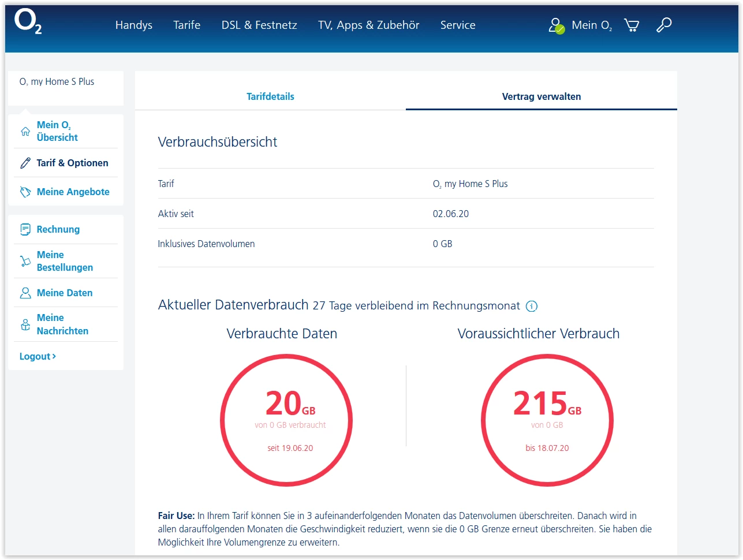
Task: Click the person icon beside Meine Daten
Action: coord(25,293)
